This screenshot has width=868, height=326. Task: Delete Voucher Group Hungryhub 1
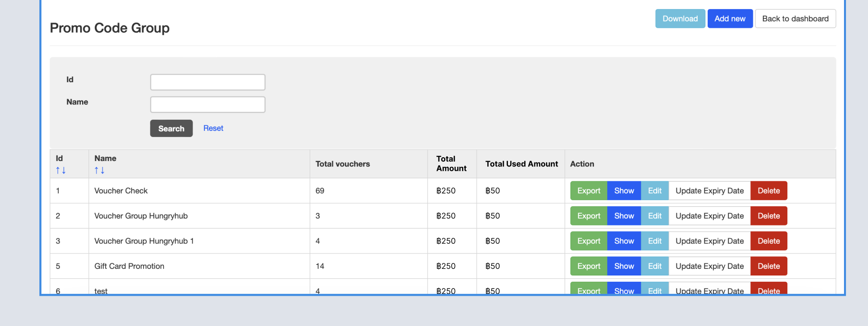(768, 241)
